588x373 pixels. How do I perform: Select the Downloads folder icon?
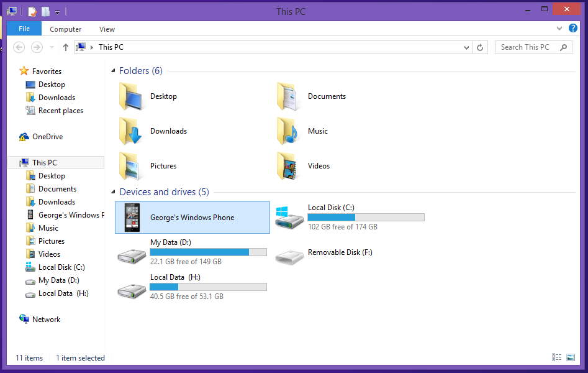click(130, 131)
